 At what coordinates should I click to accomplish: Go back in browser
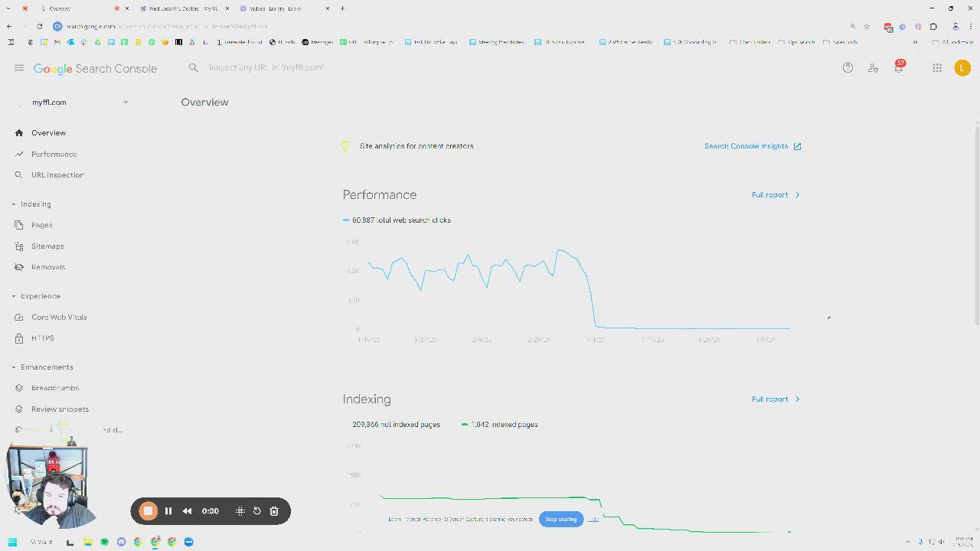[9, 26]
